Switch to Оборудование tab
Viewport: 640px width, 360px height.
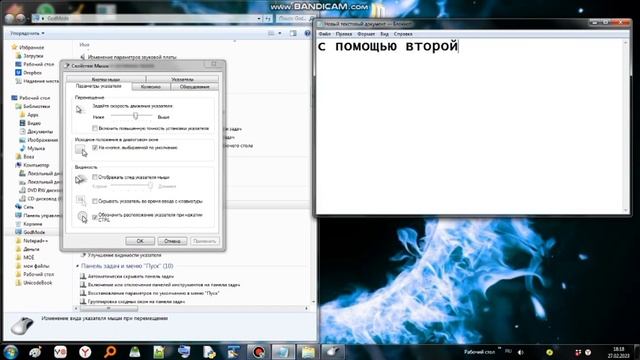(194, 87)
